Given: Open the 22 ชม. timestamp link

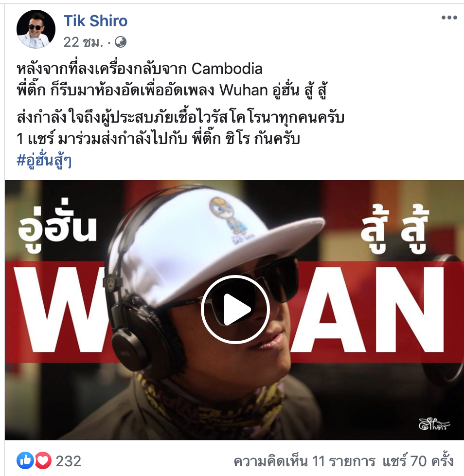Looking at the screenshot, I should 83,42.
